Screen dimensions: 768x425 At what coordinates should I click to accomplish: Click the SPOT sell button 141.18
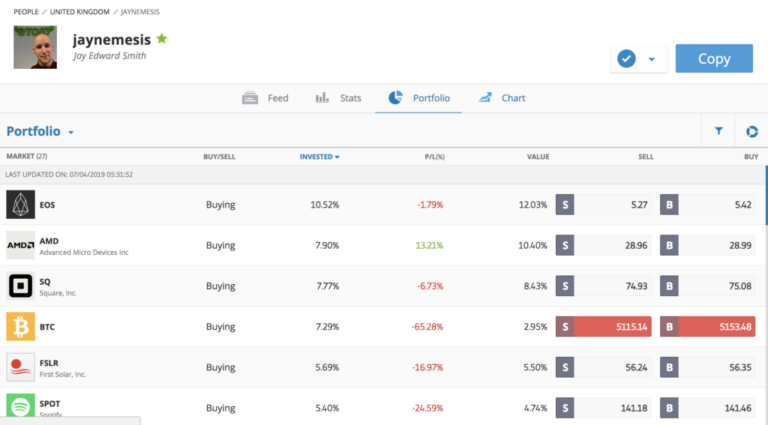[x=603, y=408]
